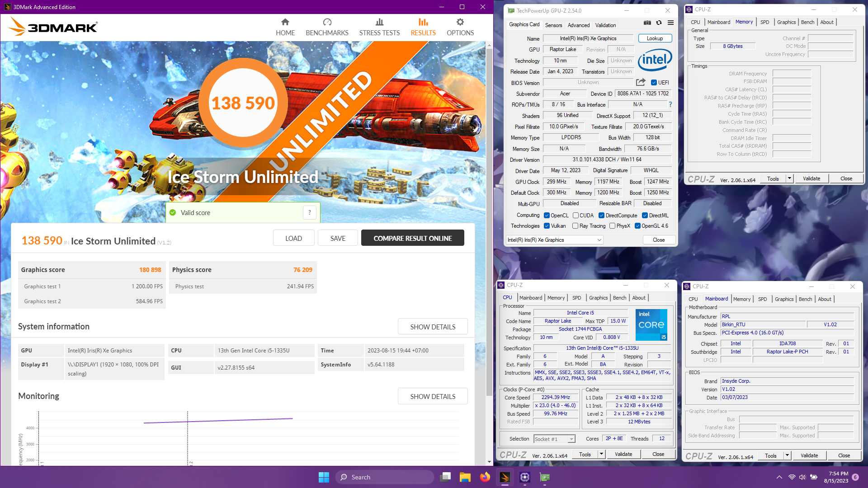Expand Tools dropdown arrow in CPU-Z CPU window
The width and height of the screenshot is (868, 488).
point(601,454)
